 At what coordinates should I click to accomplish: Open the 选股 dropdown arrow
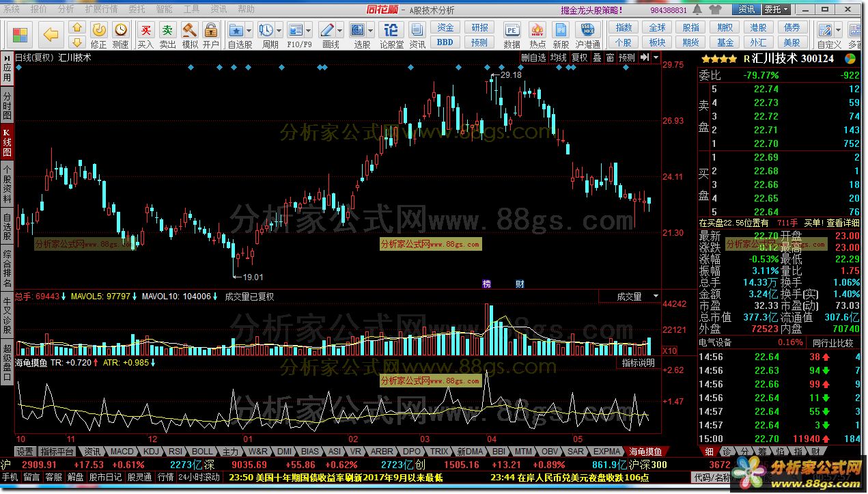[x=369, y=31]
